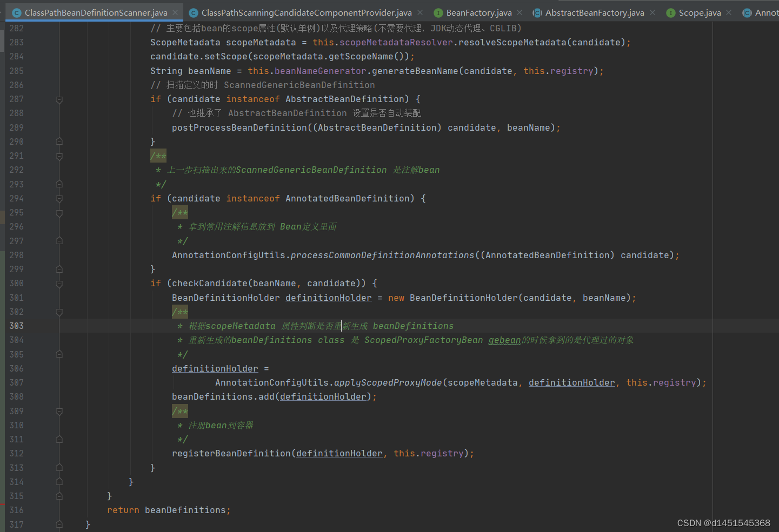Click comment fold end marker at line 311
Image resolution: width=779 pixels, height=532 pixels.
(59, 440)
